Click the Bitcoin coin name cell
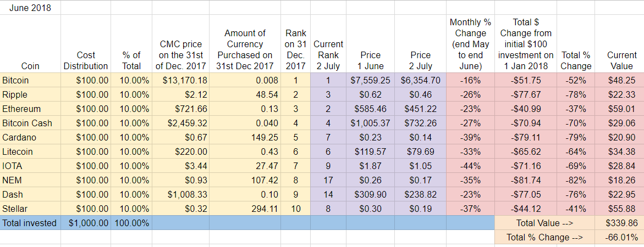Image resolution: width=644 pixels, height=247 pixels. [x=30, y=81]
